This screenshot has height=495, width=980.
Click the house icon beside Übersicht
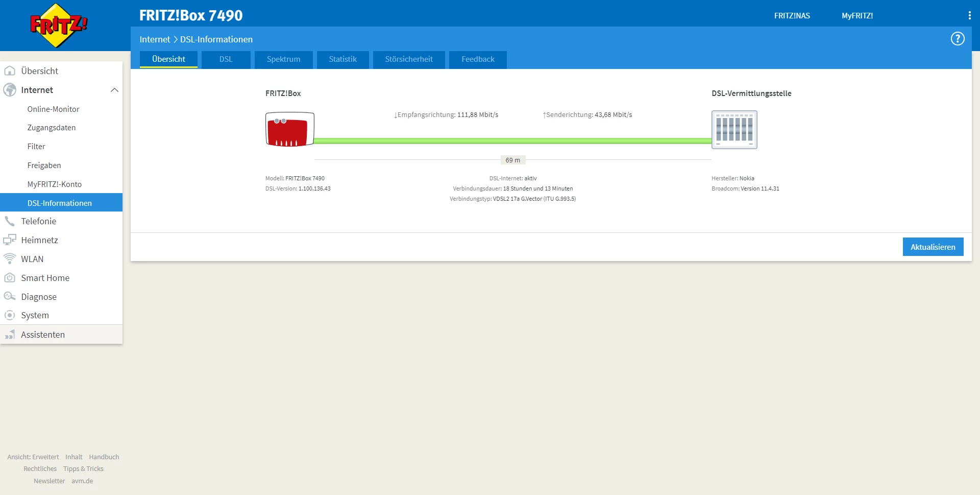pos(10,71)
